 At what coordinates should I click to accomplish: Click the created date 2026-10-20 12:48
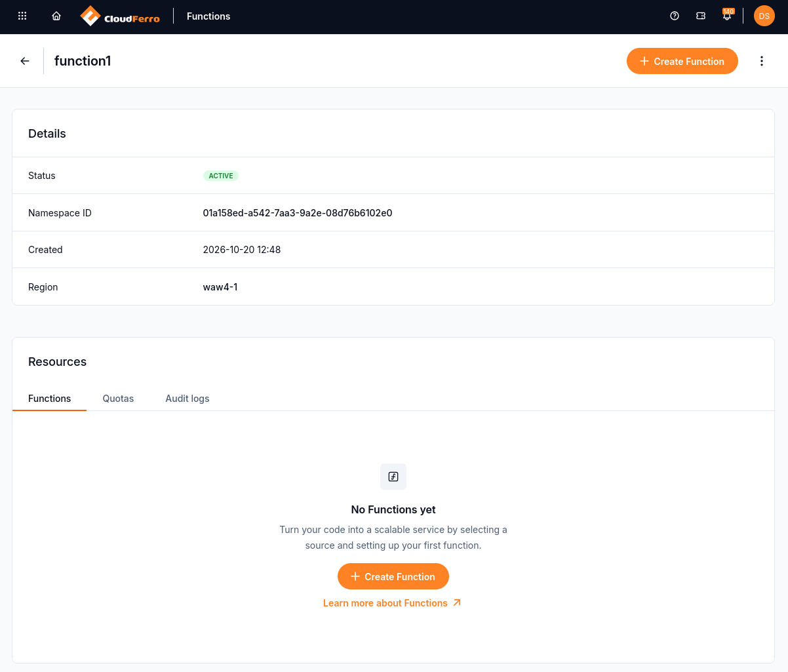click(242, 250)
